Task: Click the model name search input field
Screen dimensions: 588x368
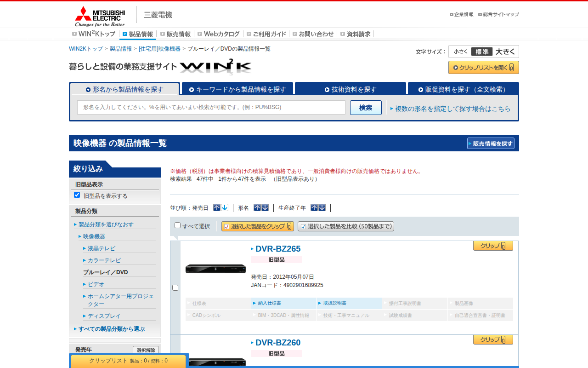Action: tap(211, 107)
